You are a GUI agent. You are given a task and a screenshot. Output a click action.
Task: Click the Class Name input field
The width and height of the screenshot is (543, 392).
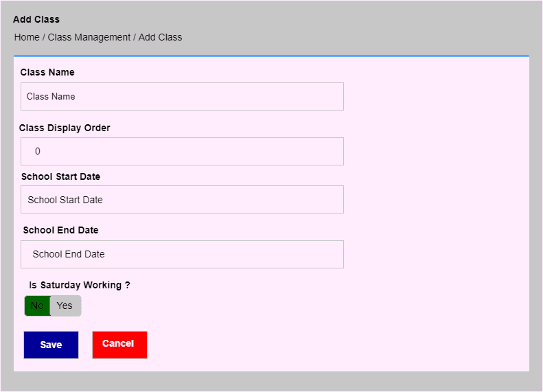tap(182, 96)
